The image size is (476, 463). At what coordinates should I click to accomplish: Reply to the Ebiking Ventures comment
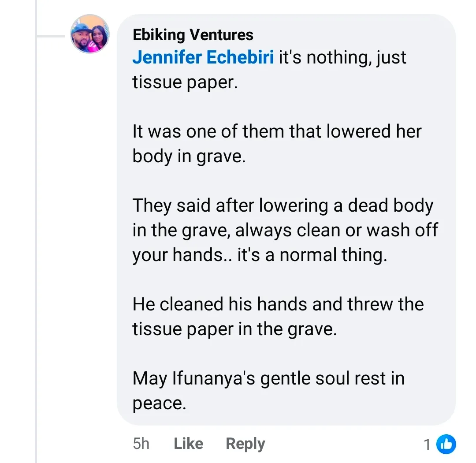pyautogui.click(x=245, y=444)
